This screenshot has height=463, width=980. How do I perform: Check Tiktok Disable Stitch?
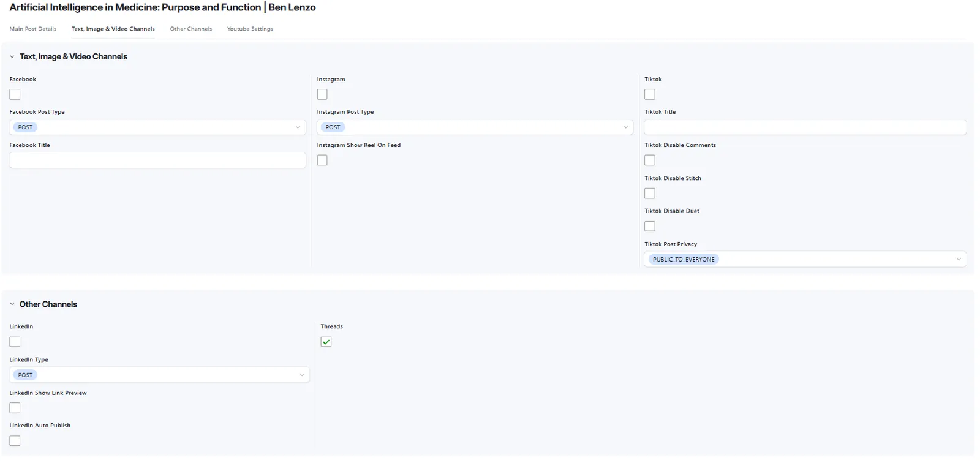(x=650, y=193)
